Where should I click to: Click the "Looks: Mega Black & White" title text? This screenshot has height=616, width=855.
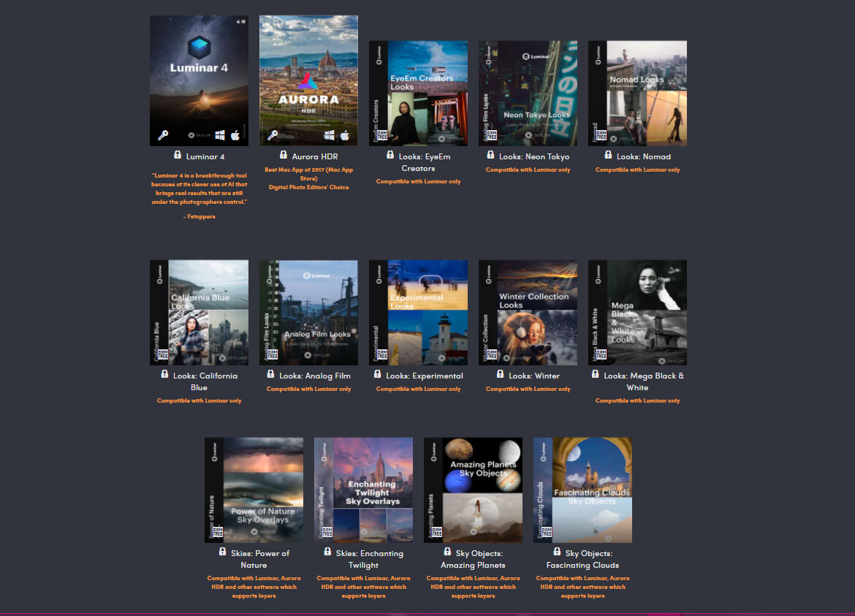643,381
